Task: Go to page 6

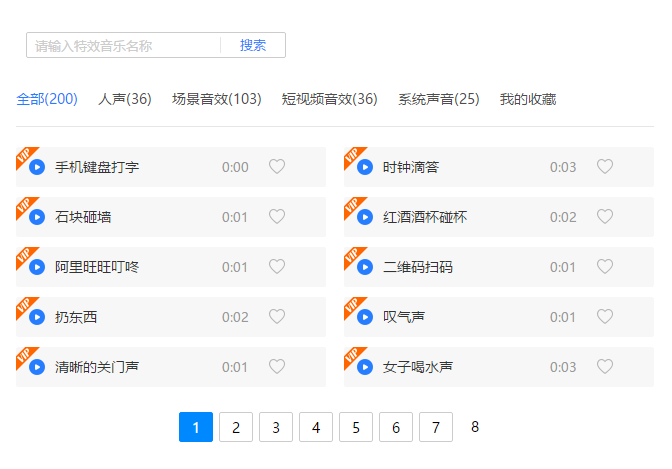Action: (x=396, y=427)
